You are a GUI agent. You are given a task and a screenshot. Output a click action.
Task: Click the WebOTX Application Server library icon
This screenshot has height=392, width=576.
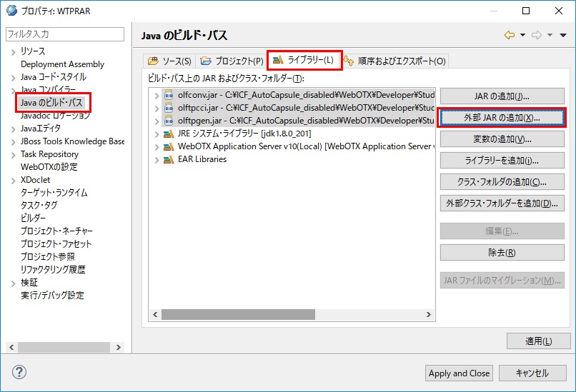tap(169, 146)
